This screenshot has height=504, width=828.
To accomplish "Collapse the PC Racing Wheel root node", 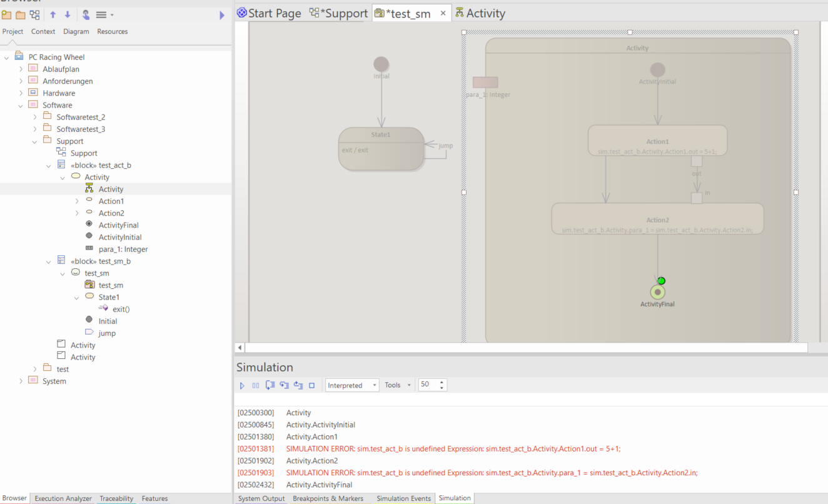I will coord(7,58).
